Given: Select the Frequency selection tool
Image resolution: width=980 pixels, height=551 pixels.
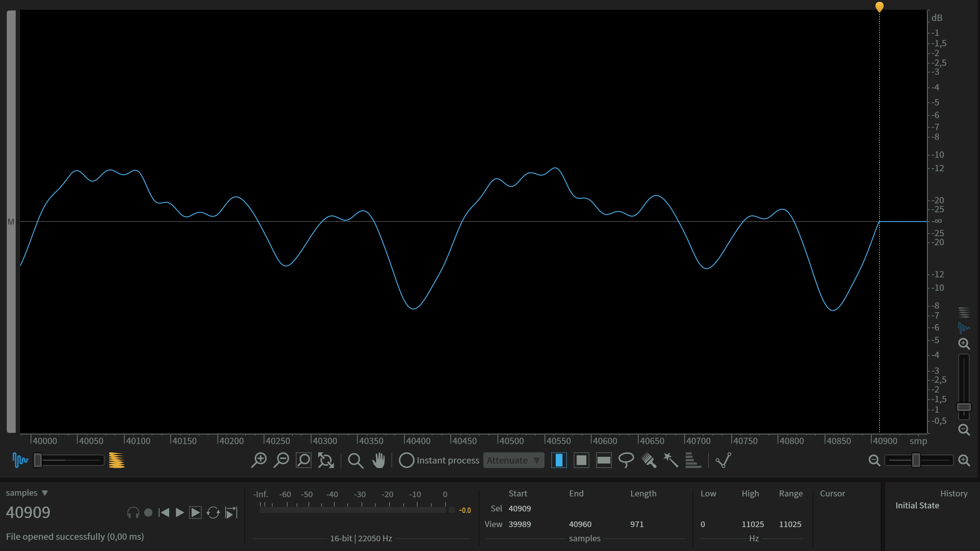Looking at the screenshot, I should (604, 460).
